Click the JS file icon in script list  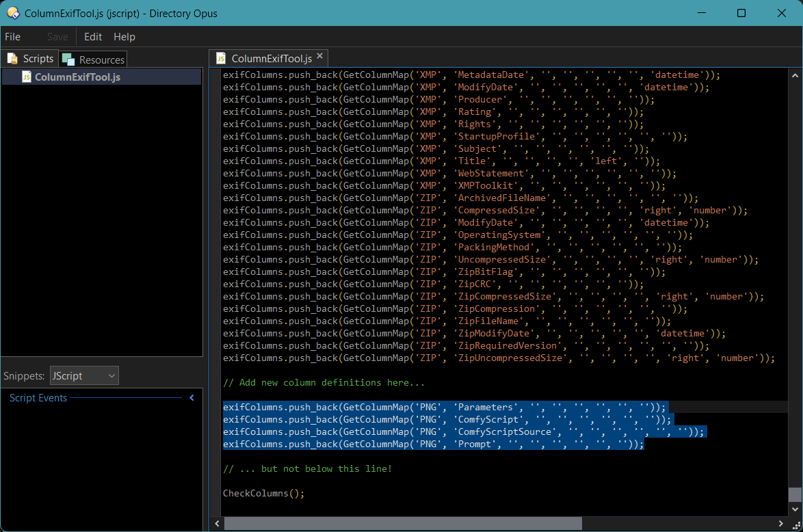tap(26, 77)
